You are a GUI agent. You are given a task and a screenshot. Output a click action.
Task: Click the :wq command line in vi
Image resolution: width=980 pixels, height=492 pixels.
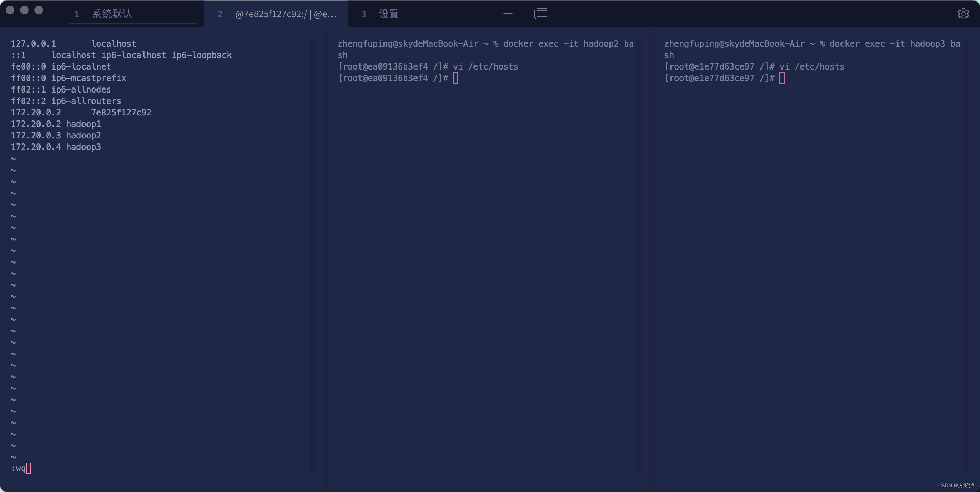19,468
